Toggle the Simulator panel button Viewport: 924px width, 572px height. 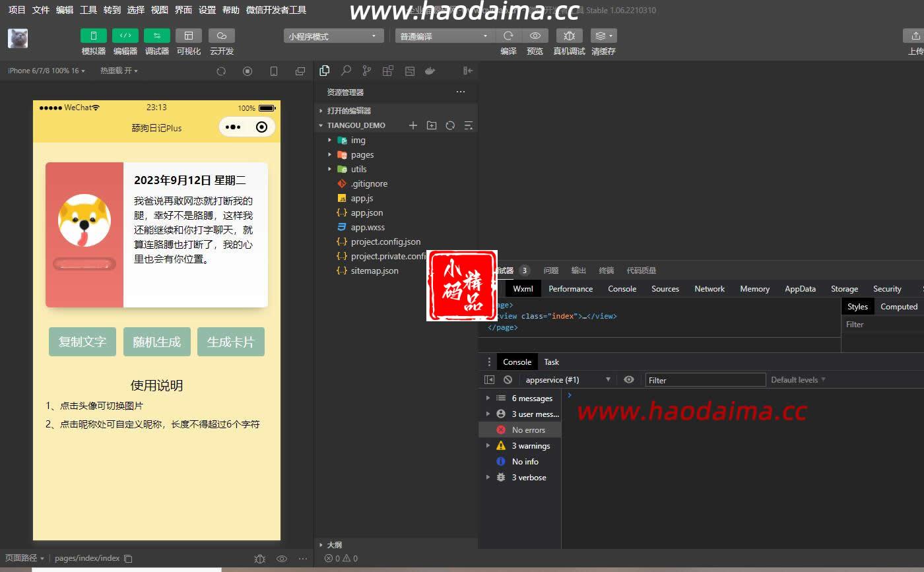[x=94, y=36]
